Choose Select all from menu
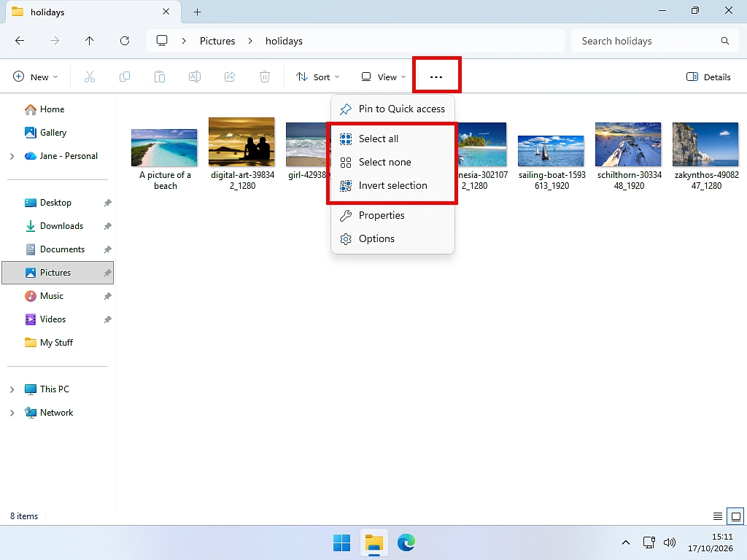This screenshot has height=560, width=747. click(x=392, y=139)
